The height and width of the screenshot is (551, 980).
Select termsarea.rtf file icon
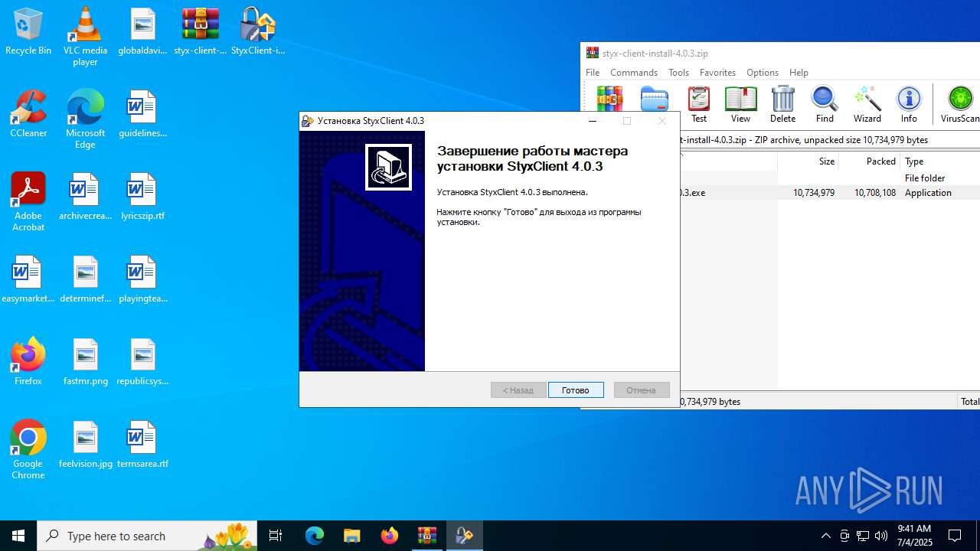pyautogui.click(x=142, y=445)
